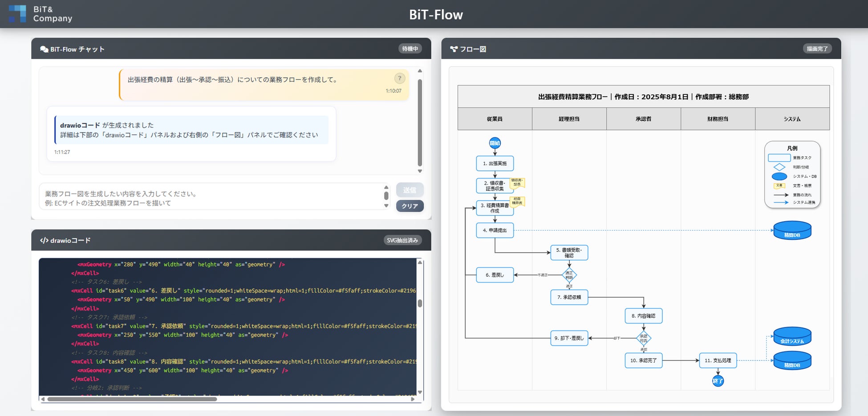868x416 pixels.
Task: Click the クリア clear button
Action: (x=410, y=206)
